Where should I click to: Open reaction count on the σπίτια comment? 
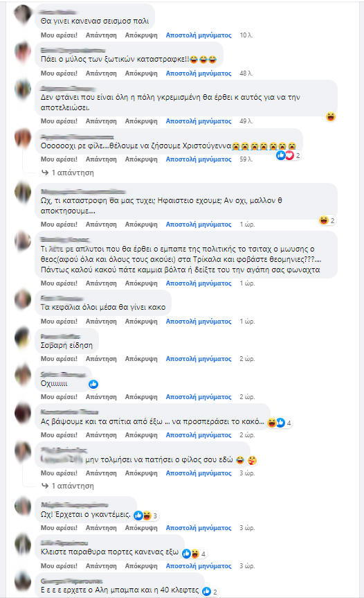point(280,423)
